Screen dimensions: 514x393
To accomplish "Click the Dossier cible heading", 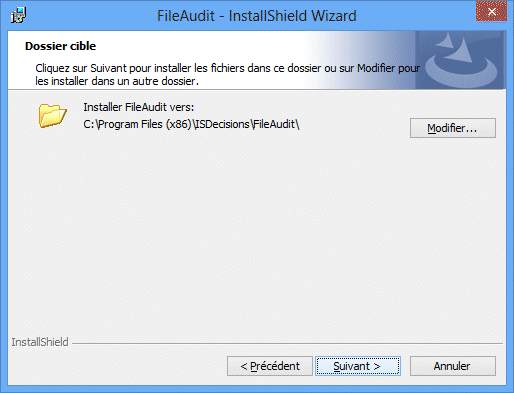I will point(60,46).
